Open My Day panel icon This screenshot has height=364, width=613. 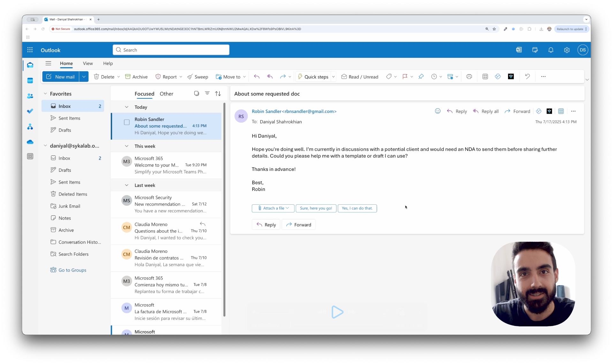535,50
